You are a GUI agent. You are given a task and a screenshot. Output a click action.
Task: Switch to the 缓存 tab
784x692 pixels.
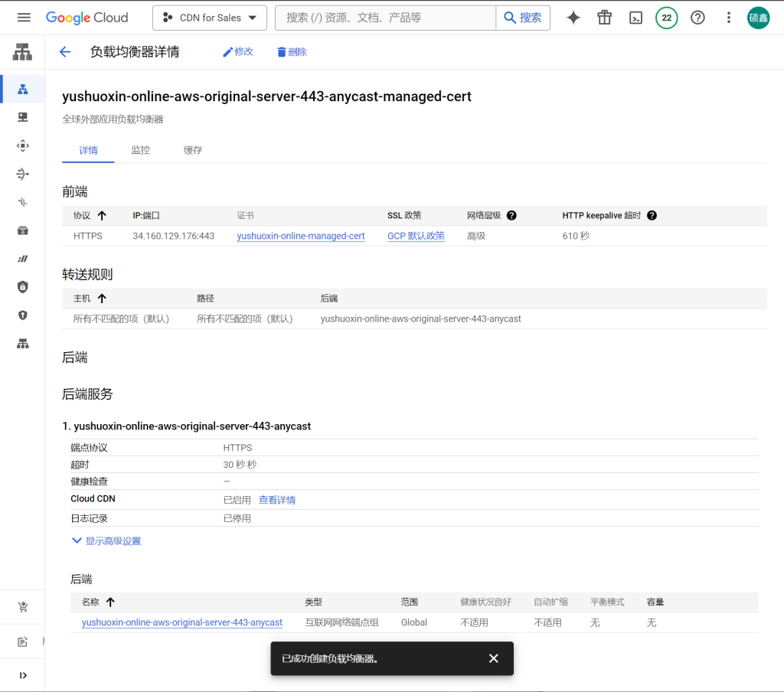(193, 150)
